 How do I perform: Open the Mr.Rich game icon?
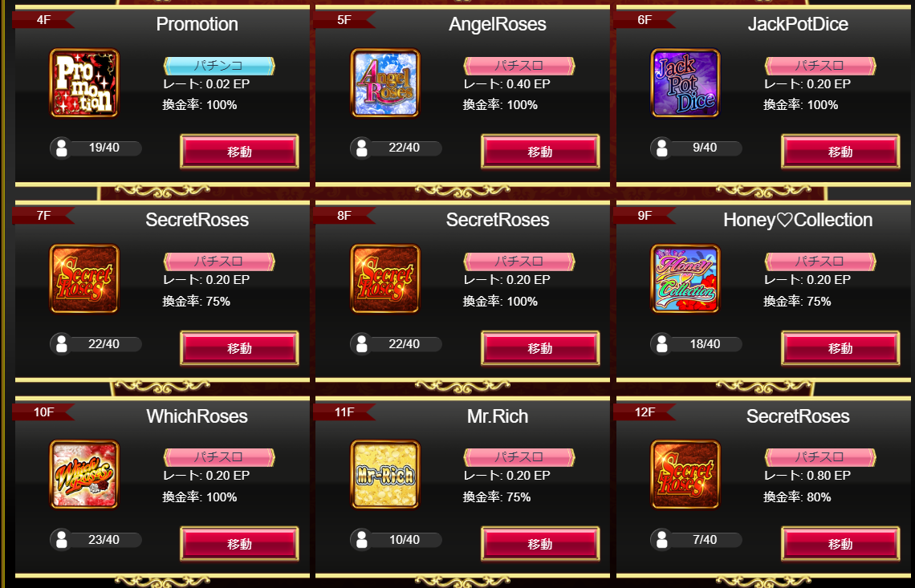tap(385, 474)
